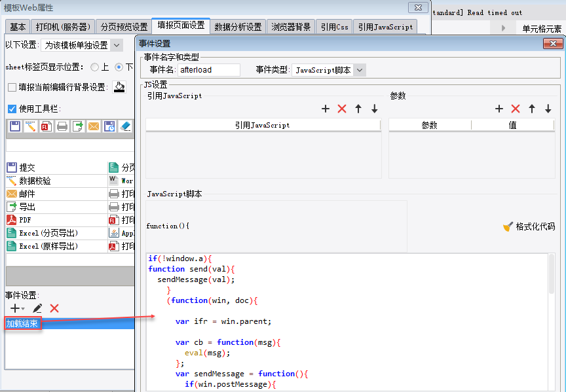The image size is (566, 392).
Task: Click the code editor vertical scrollbar
Action: (x=551, y=274)
